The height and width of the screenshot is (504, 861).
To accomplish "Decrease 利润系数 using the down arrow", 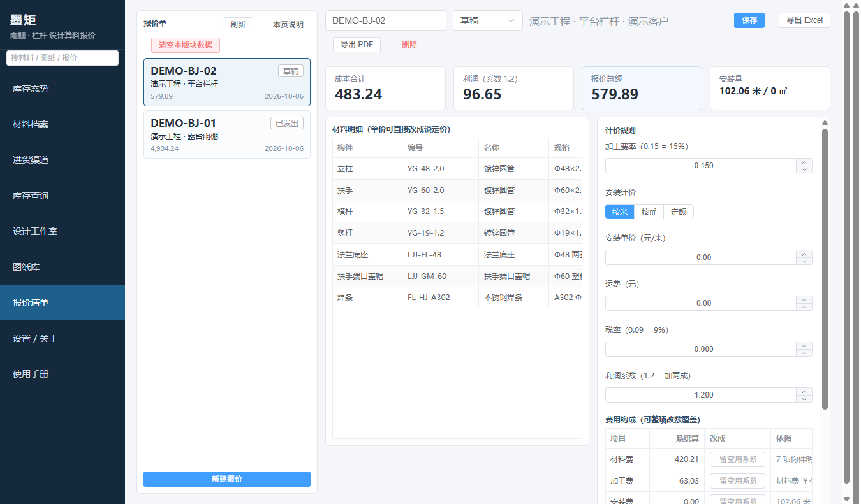I will point(804,398).
